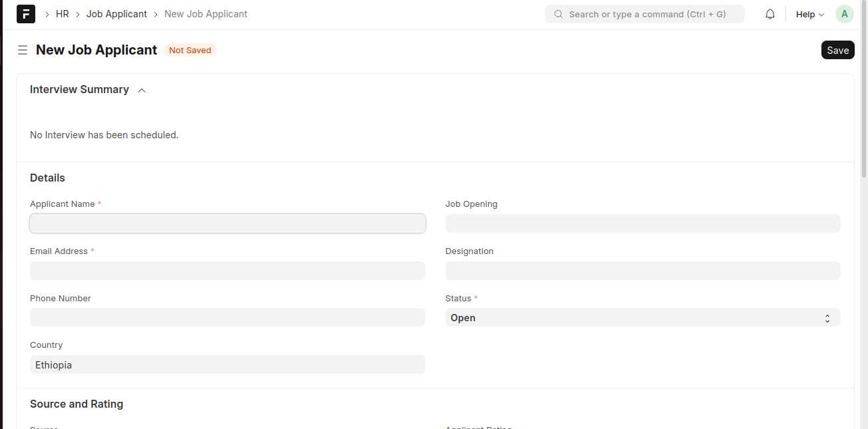Image resolution: width=868 pixels, height=429 pixels.
Task: Click the Job Opening link field
Action: pos(642,223)
